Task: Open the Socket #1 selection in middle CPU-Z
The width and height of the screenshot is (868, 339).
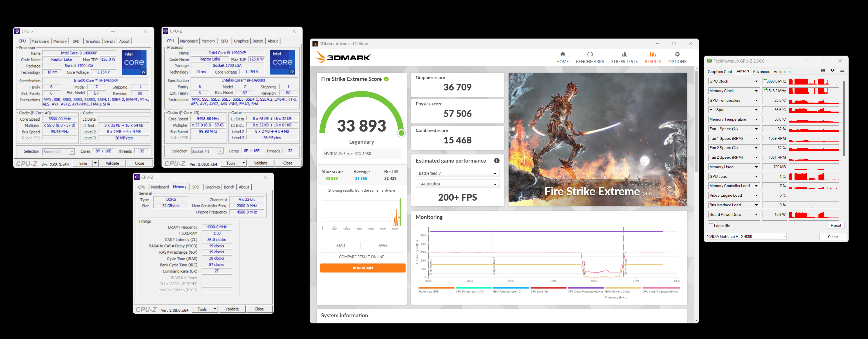Action: (x=207, y=151)
